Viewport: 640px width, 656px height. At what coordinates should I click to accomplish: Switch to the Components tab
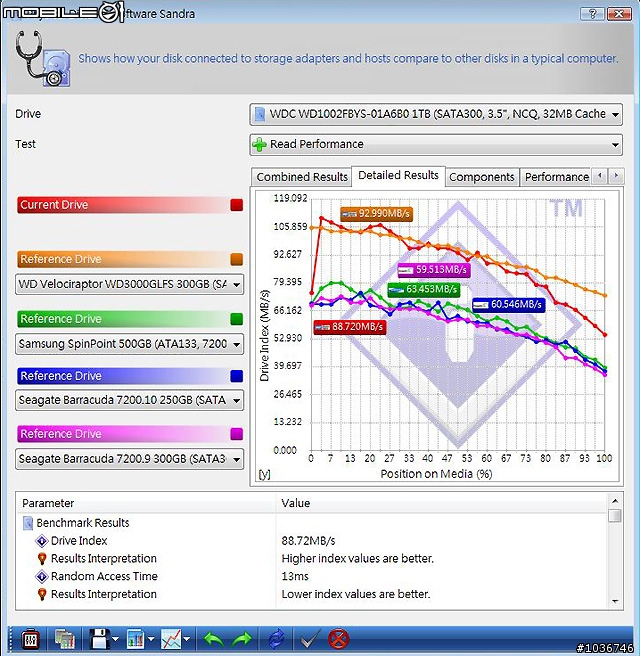click(x=482, y=177)
